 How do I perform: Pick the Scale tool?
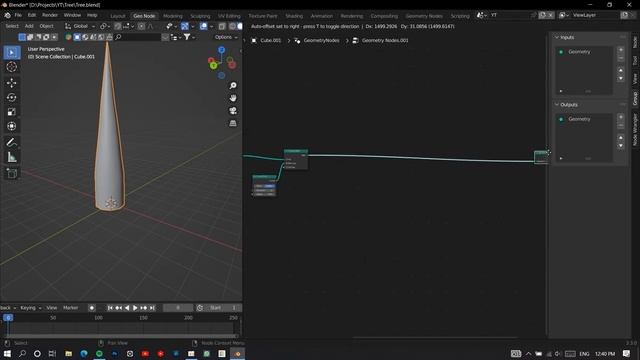[x=11, y=112]
